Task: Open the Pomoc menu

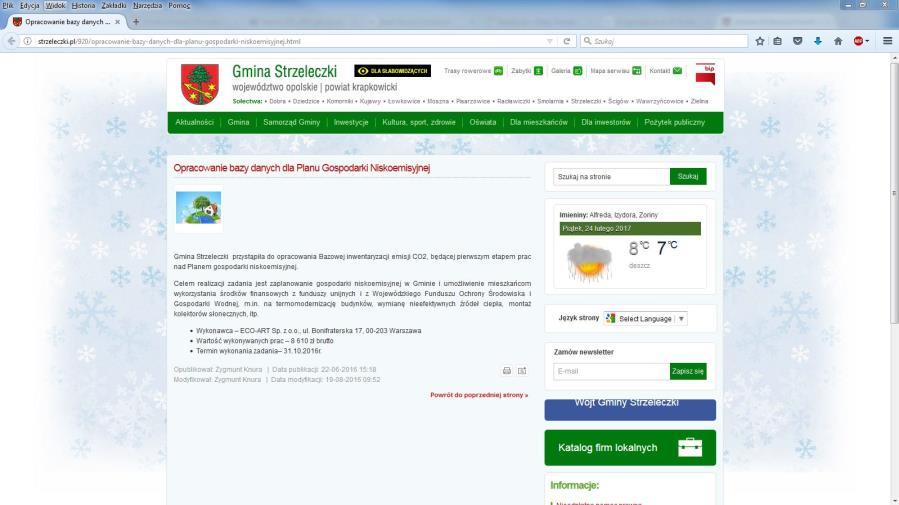Action: point(179,5)
